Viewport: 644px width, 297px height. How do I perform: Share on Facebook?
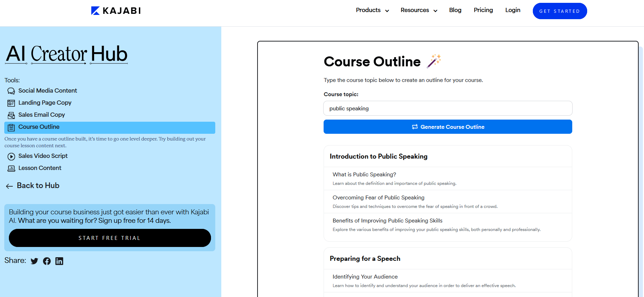(x=47, y=261)
